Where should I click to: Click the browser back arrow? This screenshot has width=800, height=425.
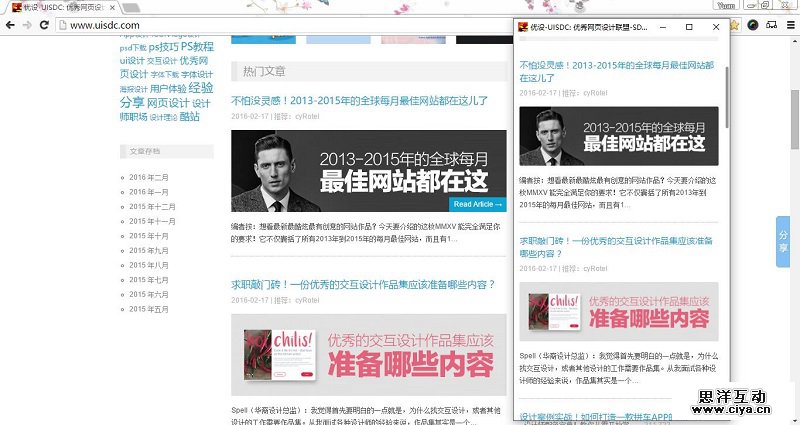pyautogui.click(x=11, y=25)
